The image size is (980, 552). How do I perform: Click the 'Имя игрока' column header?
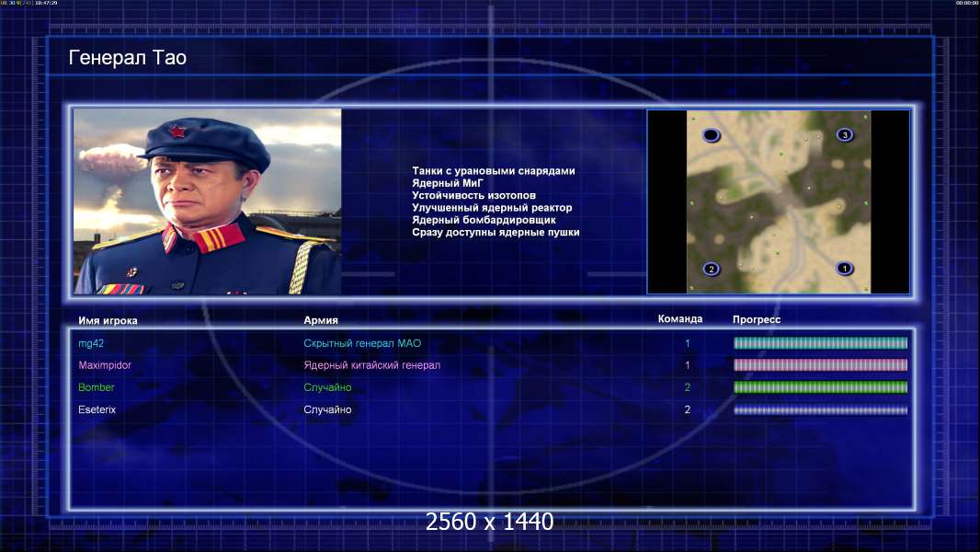(x=108, y=320)
